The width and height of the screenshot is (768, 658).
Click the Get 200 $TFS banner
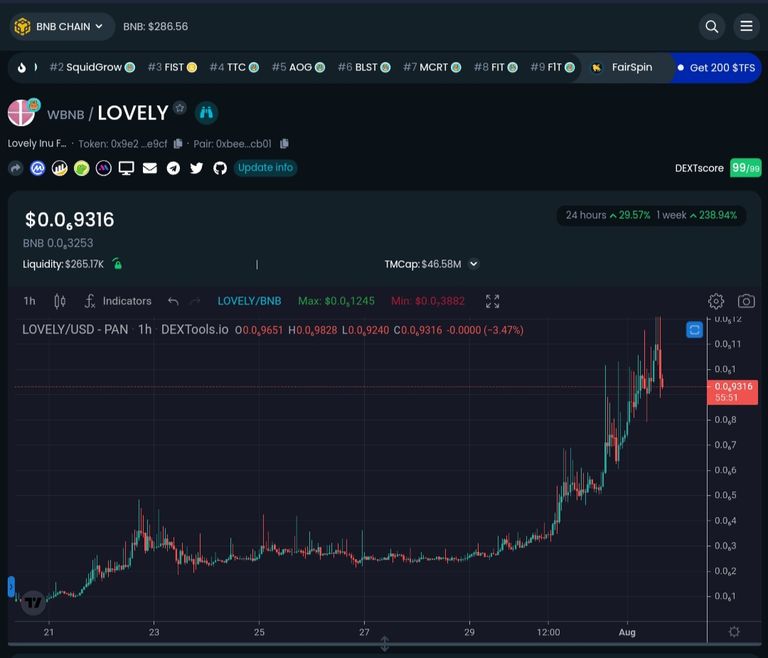717,68
